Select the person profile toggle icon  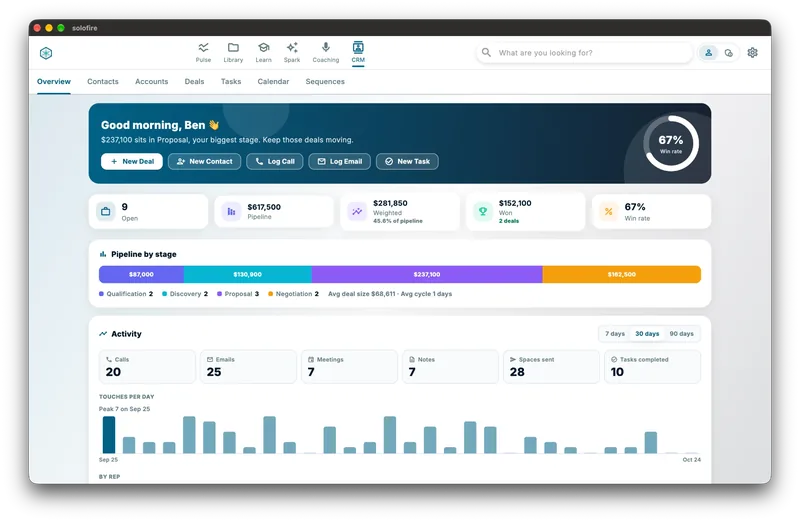[709, 53]
